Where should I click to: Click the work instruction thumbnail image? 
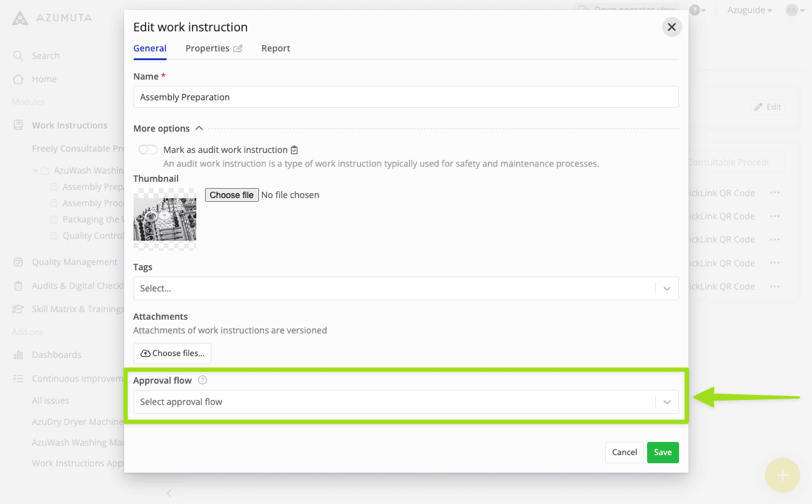165,219
